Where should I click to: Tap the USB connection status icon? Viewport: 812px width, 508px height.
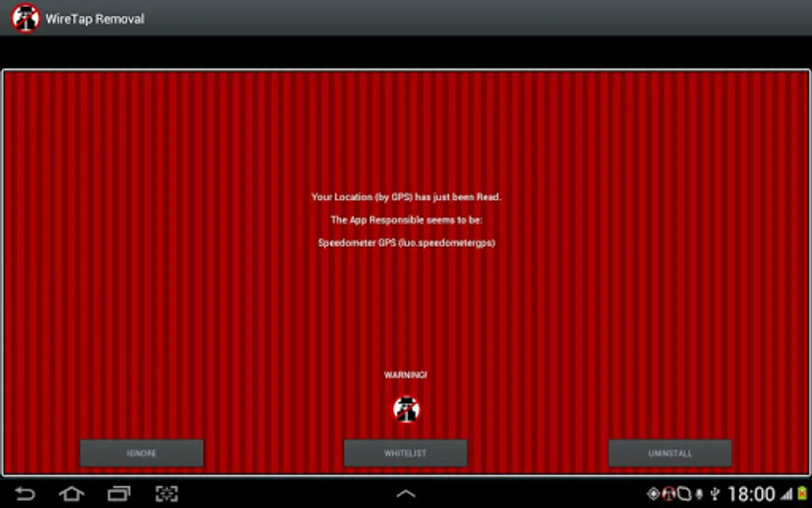(714, 494)
